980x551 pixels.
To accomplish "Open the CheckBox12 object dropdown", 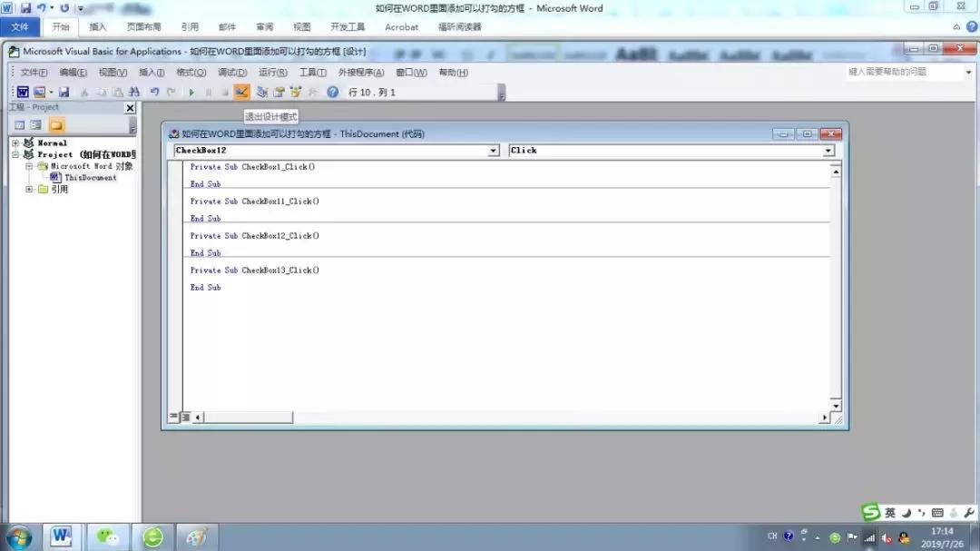I will (493, 150).
